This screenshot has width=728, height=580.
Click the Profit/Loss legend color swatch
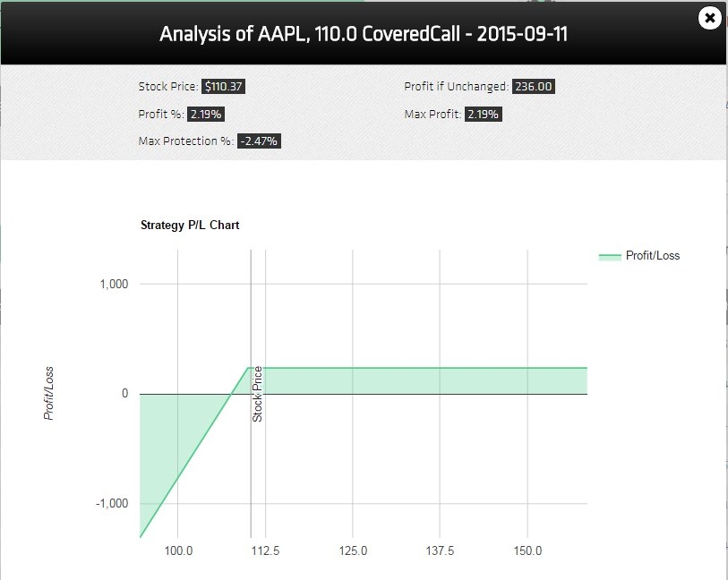[x=610, y=256]
